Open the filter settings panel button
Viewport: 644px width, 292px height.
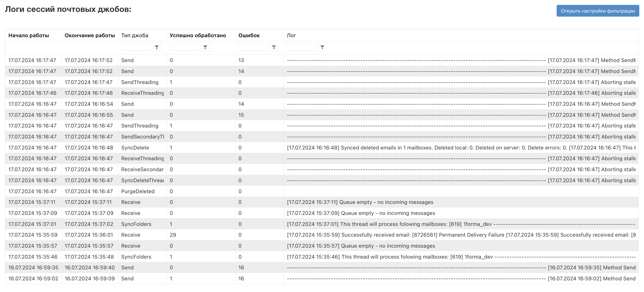coord(598,11)
